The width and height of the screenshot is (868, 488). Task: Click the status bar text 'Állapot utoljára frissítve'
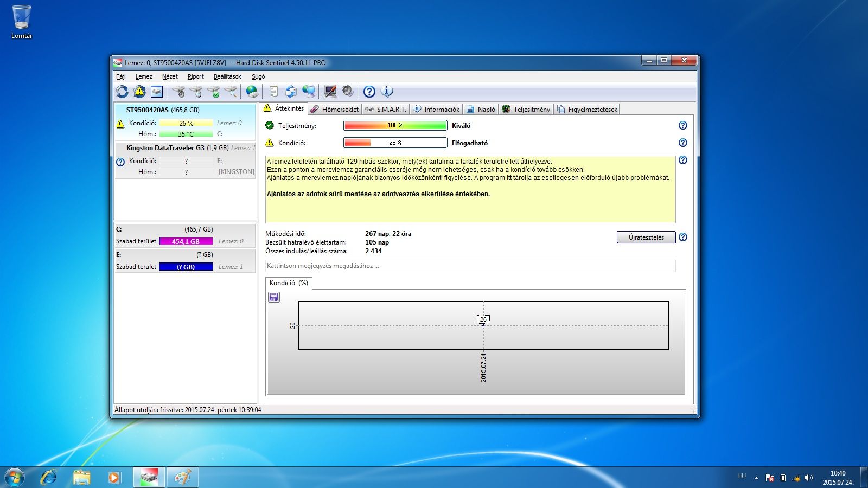click(188, 410)
